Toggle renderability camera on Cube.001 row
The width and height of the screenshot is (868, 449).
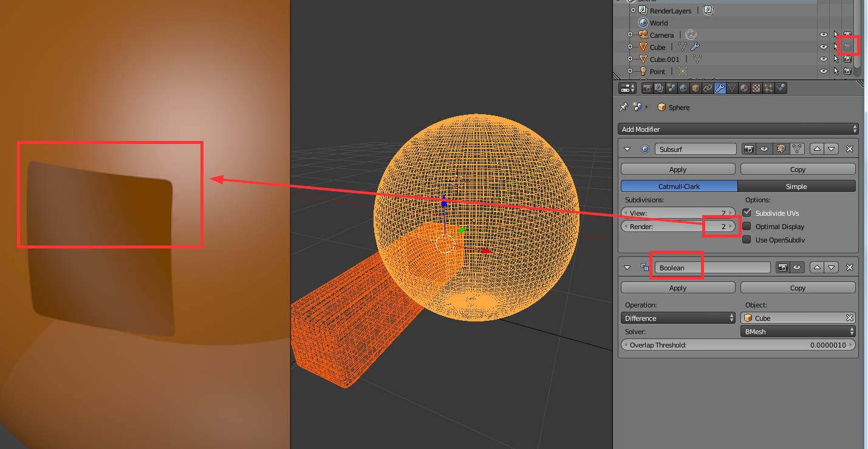pos(847,59)
